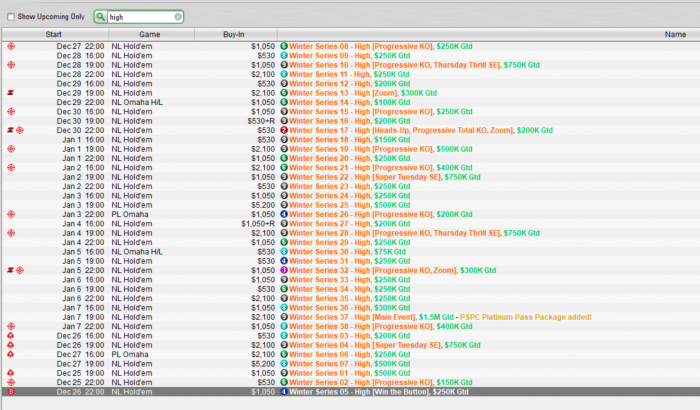The image size is (700, 410).
Task: Click knockout target icon on Winter Series 26 row
Action: 11,214
